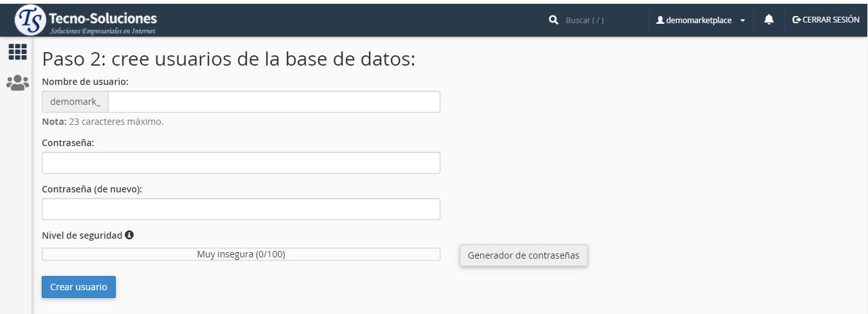This screenshot has width=868, height=314.
Task: Click the Muy insegura strength meter bar
Action: click(x=240, y=254)
